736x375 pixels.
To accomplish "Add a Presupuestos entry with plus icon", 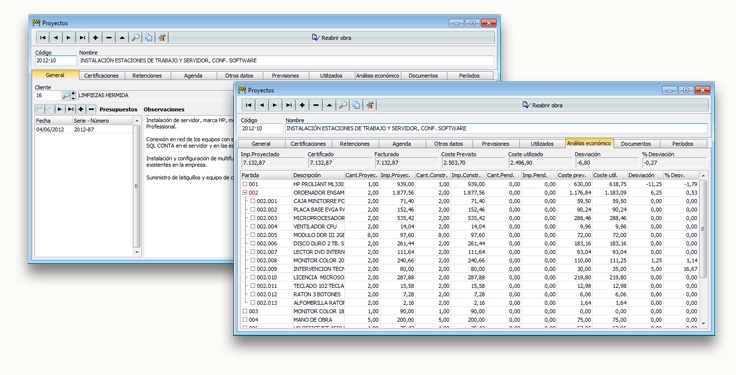I will click(81, 109).
